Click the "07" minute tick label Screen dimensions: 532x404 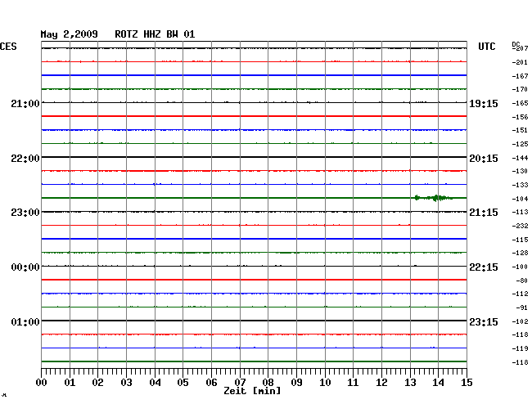[x=240, y=383]
